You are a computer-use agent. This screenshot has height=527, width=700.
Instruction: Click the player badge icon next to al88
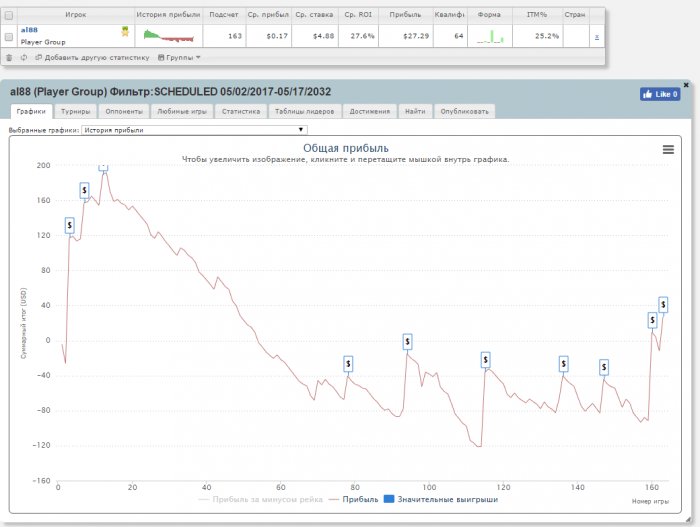(125, 31)
